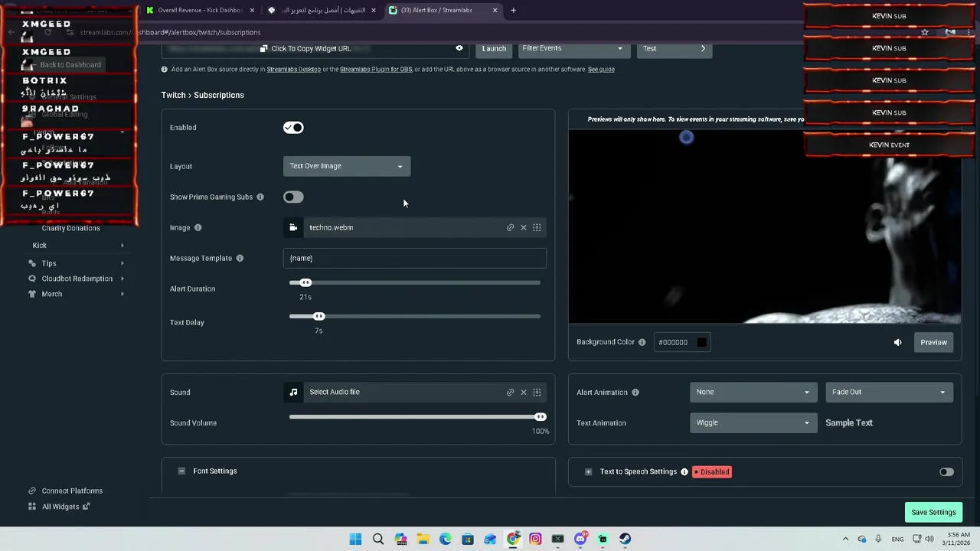Image resolution: width=980 pixels, height=551 pixels.
Task: Remove the techno.webm image with the X icon
Action: [x=524, y=227]
